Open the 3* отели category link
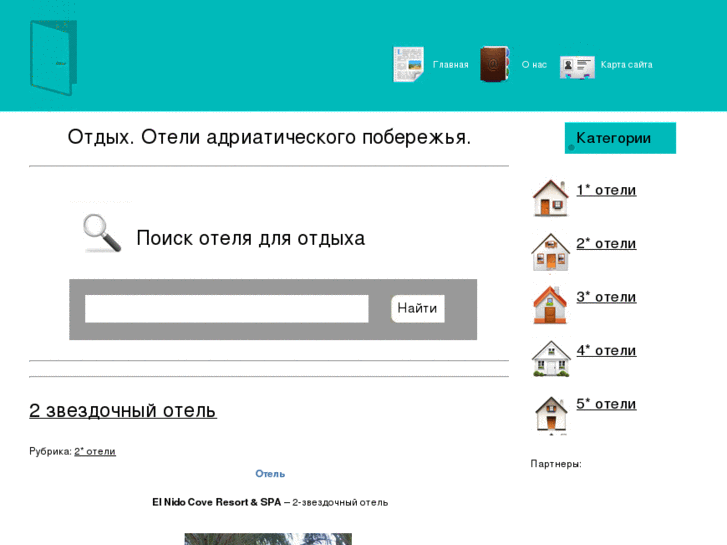This screenshot has height=545, width=727. point(606,297)
